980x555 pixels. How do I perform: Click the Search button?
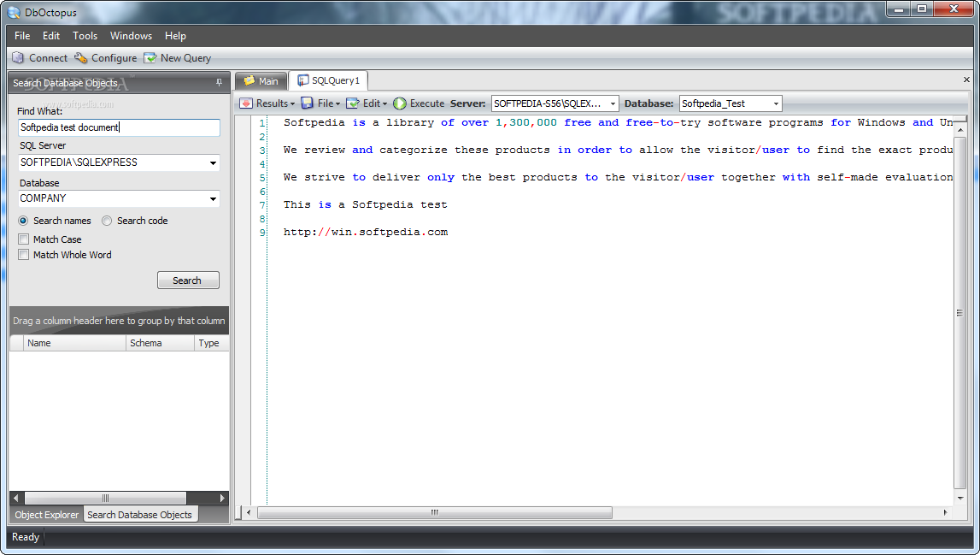pyautogui.click(x=187, y=280)
